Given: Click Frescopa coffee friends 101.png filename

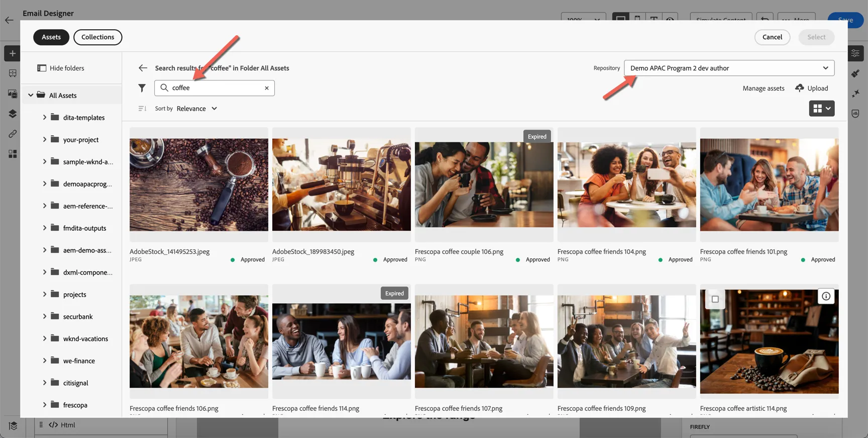Looking at the screenshot, I should (x=743, y=251).
